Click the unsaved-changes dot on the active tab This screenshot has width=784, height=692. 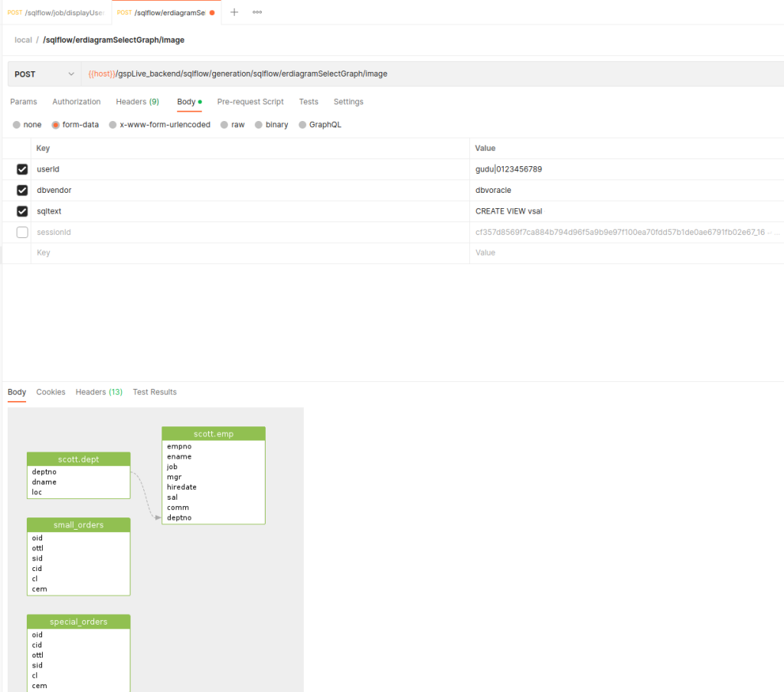click(211, 12)
